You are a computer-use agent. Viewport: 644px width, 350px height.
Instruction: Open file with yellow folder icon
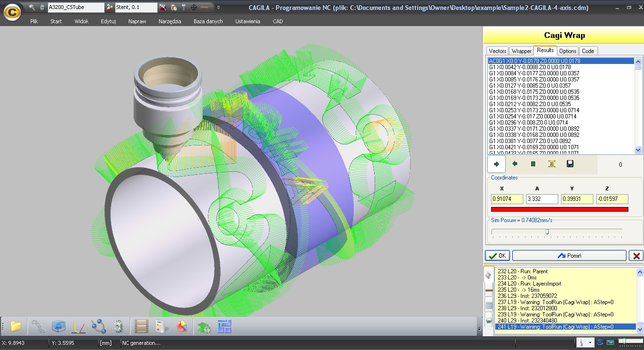16,326
